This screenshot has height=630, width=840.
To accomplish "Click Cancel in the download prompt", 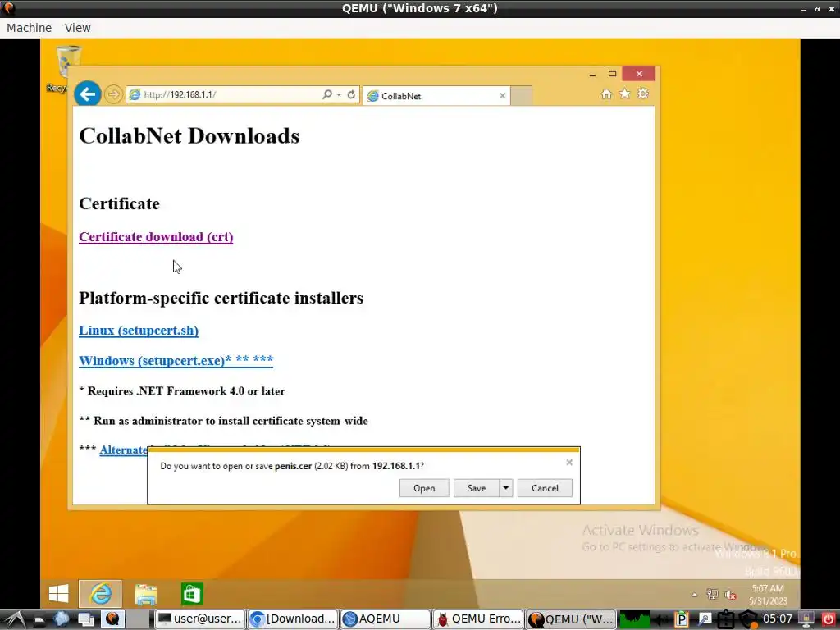I will pyautogui.click(x=545, y=488).
